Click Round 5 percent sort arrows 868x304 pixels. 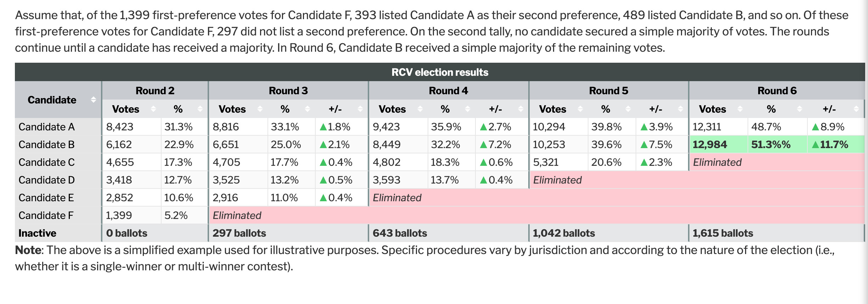(x=628, y=109)
